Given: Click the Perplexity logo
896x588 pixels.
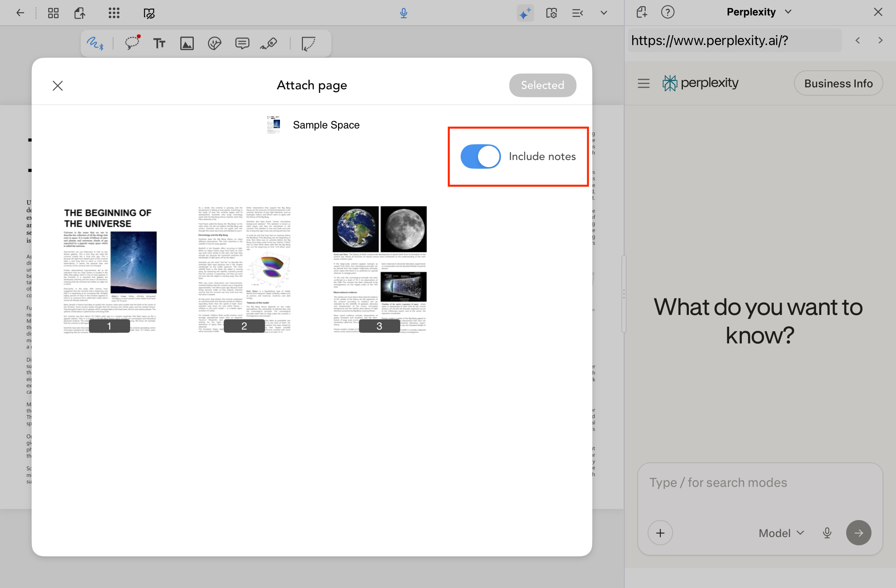Looking at the screenshot, I should [701, 83].
